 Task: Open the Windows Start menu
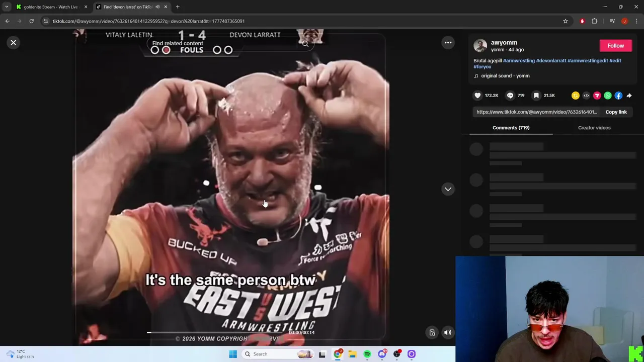[x=233, y=354]
